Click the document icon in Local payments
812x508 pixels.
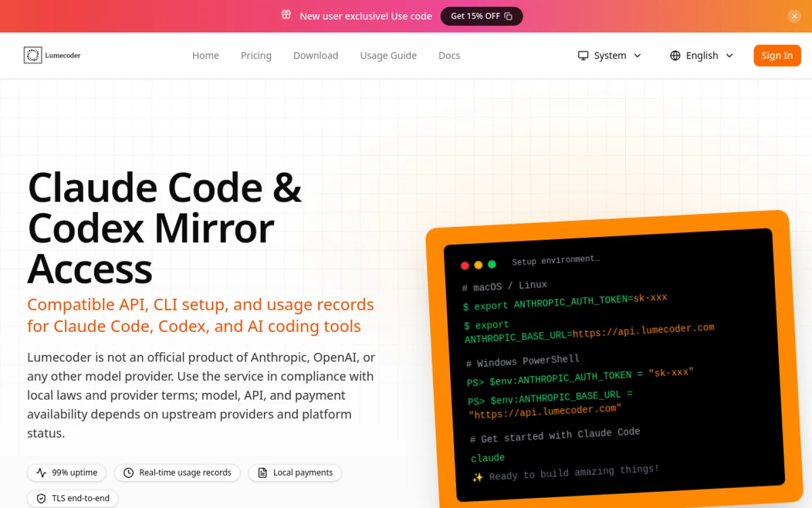pyautogui.click(x=262, y=472)
